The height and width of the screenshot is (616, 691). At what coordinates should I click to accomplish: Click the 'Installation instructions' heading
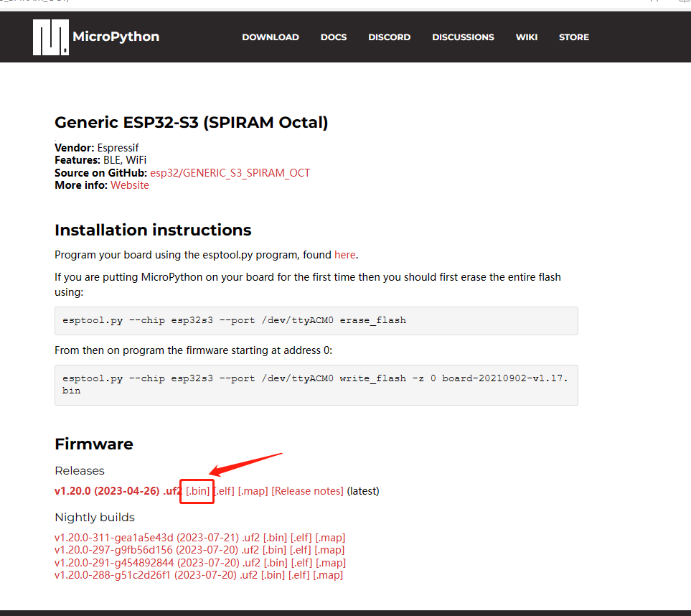[x=153, y=230]
